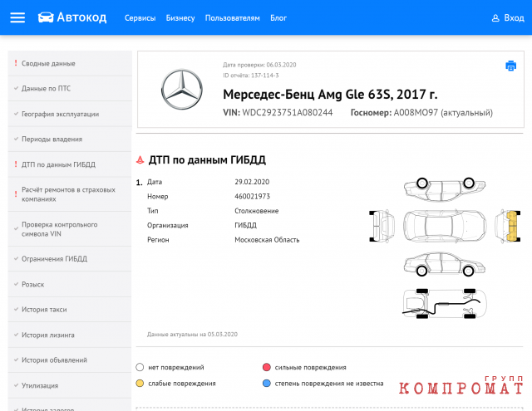Click the Автокод brand name

(x=81, y=17)
